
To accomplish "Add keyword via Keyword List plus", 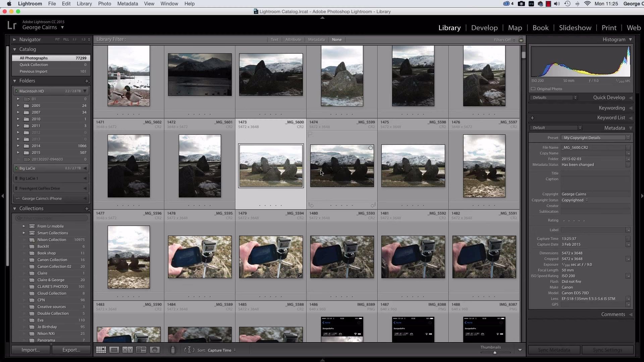I will [x=532, y=118].
